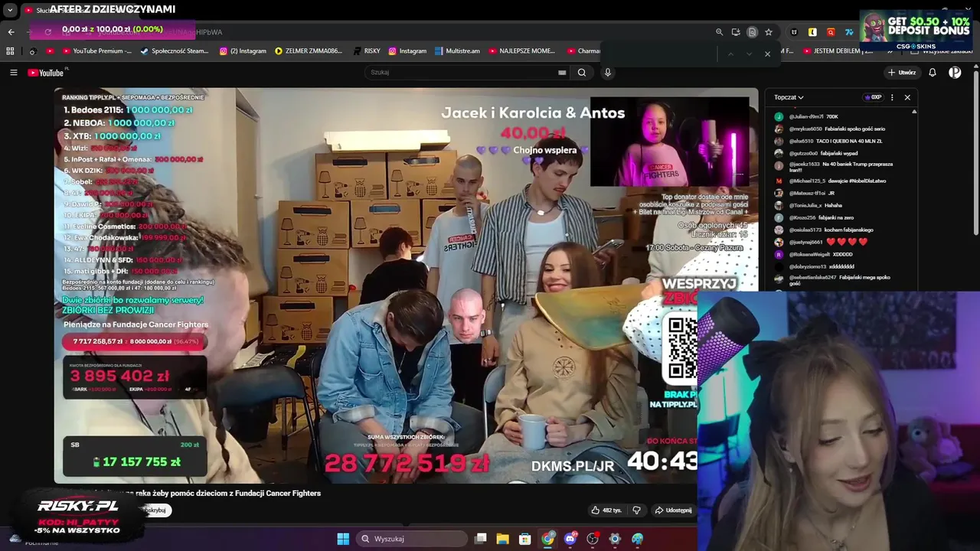Open the NAJLEPSZE MOME... bookmark

tap(521, 51)
